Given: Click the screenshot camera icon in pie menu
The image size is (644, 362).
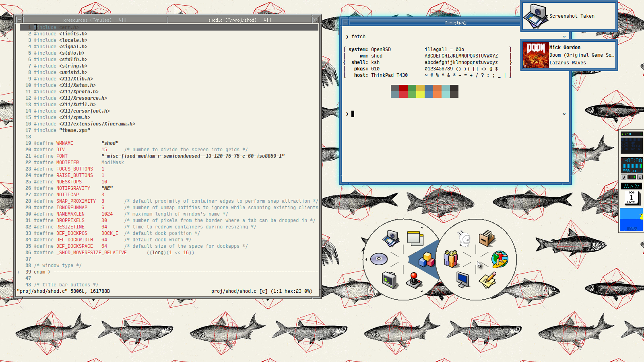Looking at the screenshot, I should 390,238.
